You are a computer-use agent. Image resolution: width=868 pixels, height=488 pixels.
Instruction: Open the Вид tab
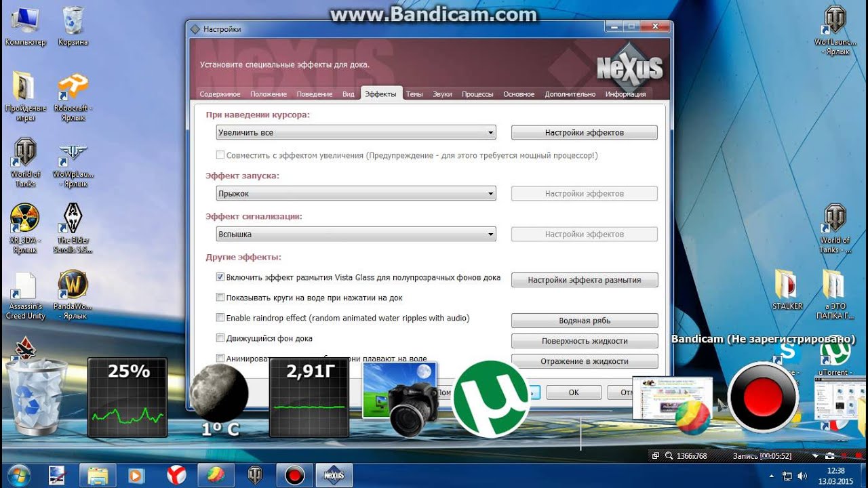coord(349,94)
